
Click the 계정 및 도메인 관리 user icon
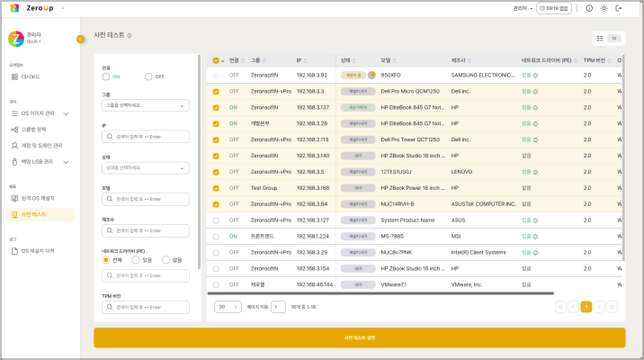coord(14,145)
